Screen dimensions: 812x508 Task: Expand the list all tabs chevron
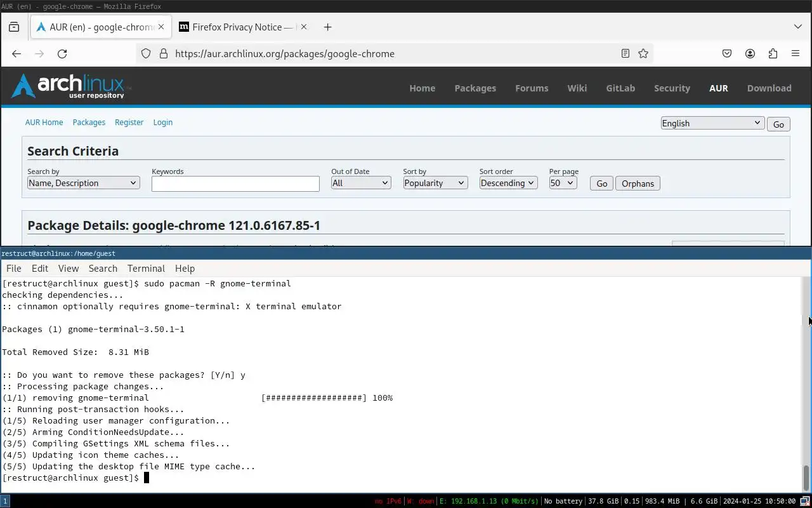click(798, 27)
